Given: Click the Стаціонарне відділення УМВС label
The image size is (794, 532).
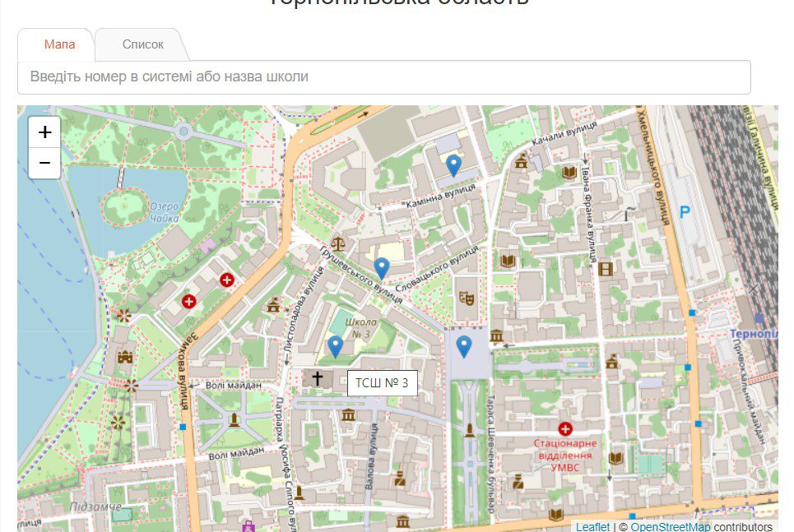Looking at the screenshot, I should (x=565, y=456).
